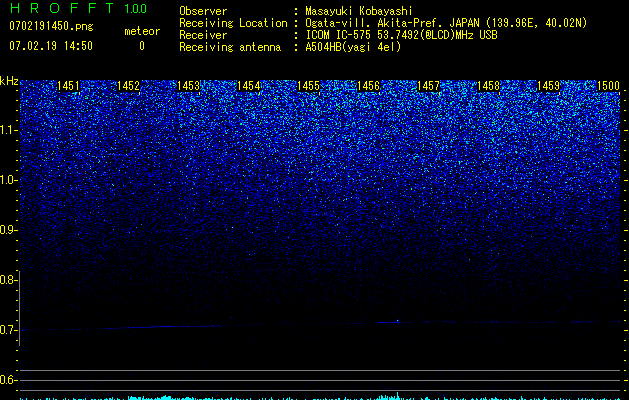
Task: Click the Receiver label
Action: [203, 35]
